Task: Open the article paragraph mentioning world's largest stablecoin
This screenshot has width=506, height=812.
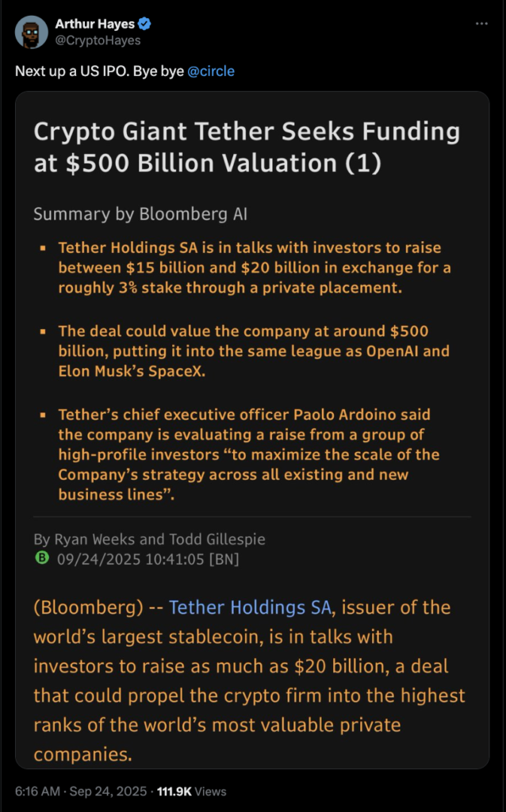Action: pos(249,680)
